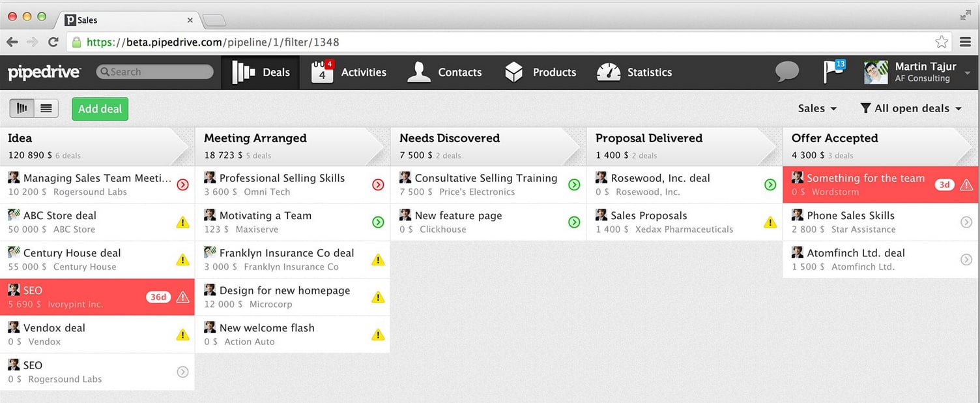Enter fullscreen with the window expand arrows

tap(966, 15)
